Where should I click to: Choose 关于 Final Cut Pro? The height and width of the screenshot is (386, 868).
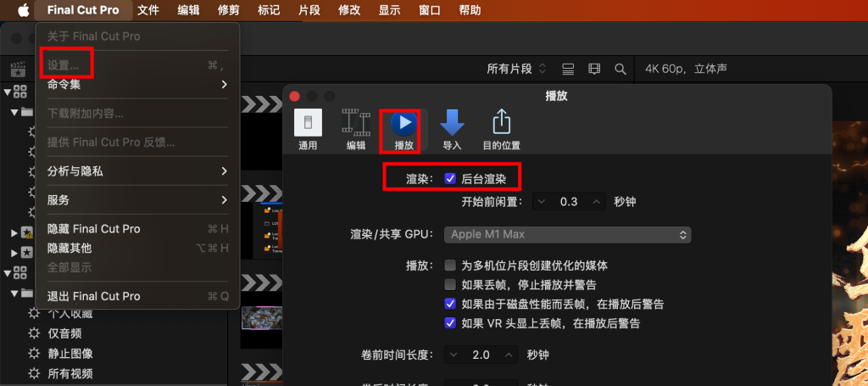click(137, 36)
